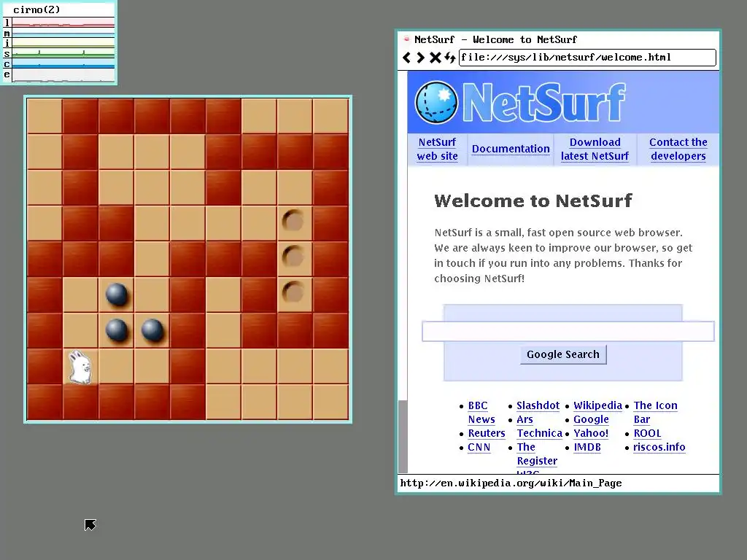Viewport: 747px width, 560px height.
Task: Open Contact the developers link
Action: pyautogui.click(x=678, y=149)
